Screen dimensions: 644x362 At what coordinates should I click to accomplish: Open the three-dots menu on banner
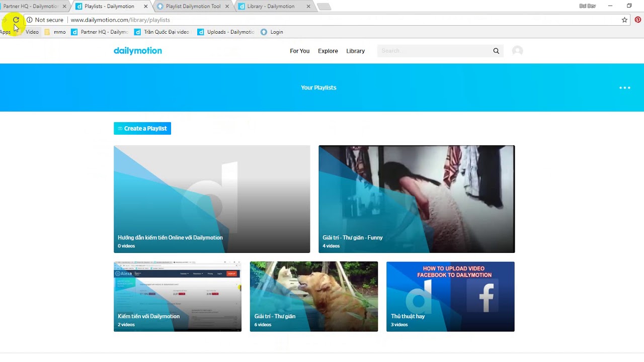pos(625,87)
